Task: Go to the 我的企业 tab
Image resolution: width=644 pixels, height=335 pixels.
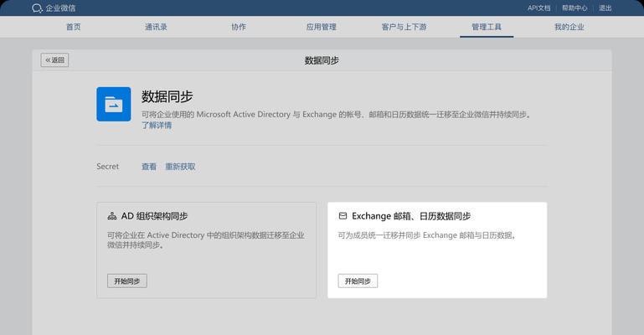Action: pyautogui.click(x=569, y=27)
